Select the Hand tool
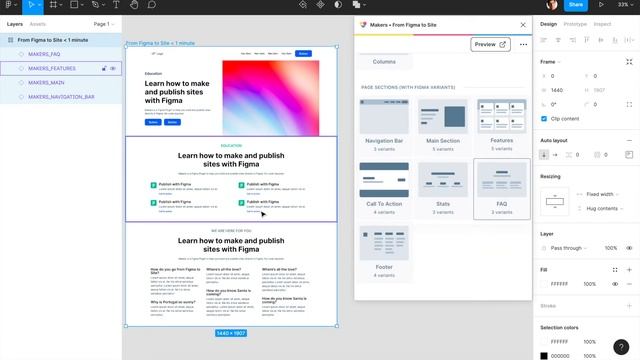Image resolution: width=640 pixels, height=360 pixels. pyautogui.click(x=134, y=5)
